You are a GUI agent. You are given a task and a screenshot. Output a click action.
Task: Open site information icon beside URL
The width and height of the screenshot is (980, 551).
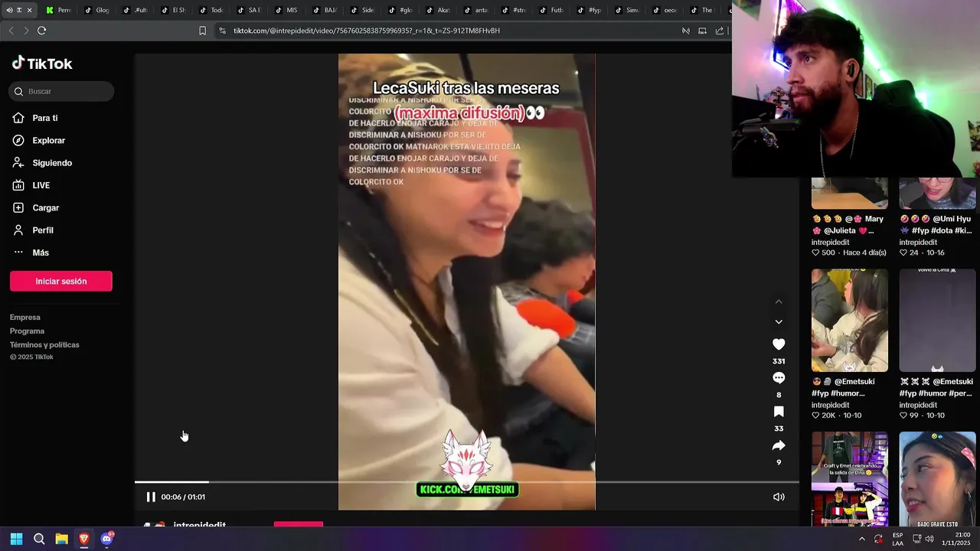pyautogui.click(x=222, y=31)
